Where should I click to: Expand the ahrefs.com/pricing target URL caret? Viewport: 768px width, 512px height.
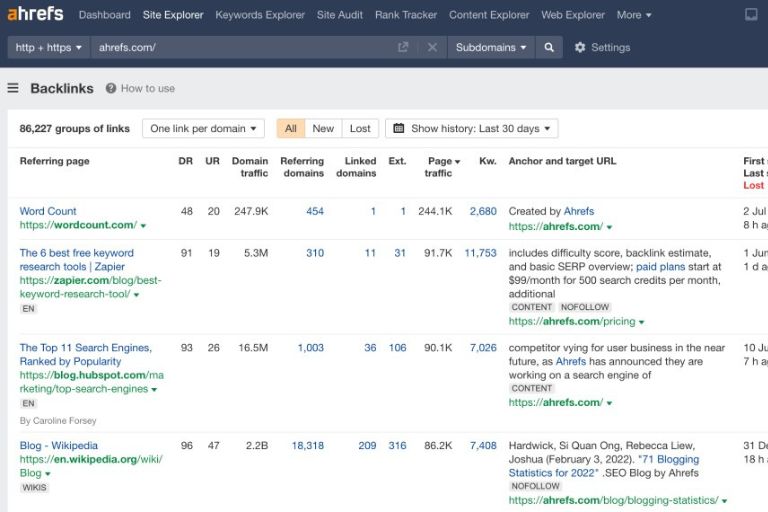pos(642,322)
